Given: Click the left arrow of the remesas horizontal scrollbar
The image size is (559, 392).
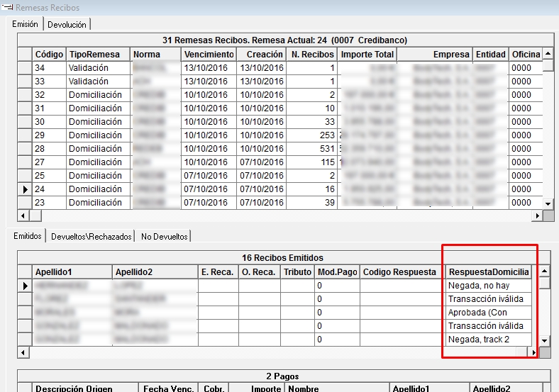Looking at the screenshot, I should 23,215.
